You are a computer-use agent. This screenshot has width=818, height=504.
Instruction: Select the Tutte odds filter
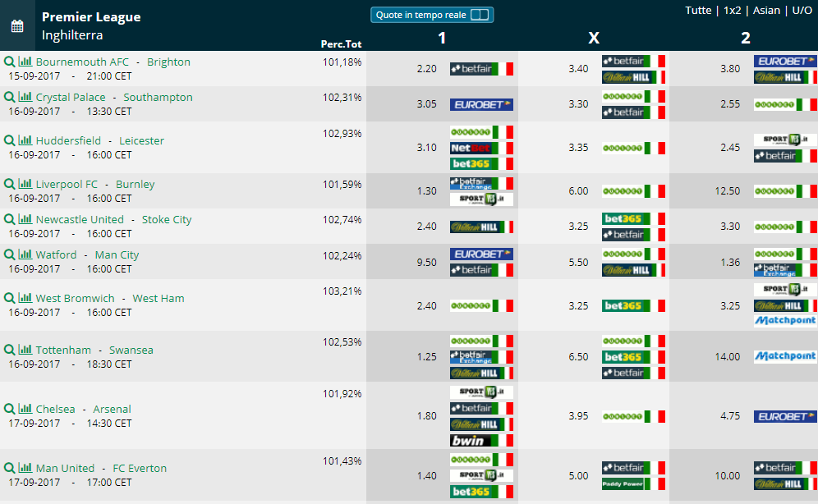pyautogui.click(x=698, y=11)
